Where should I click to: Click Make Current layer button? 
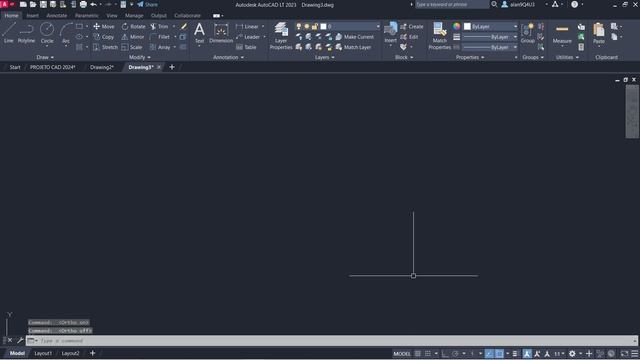[354, 37]
